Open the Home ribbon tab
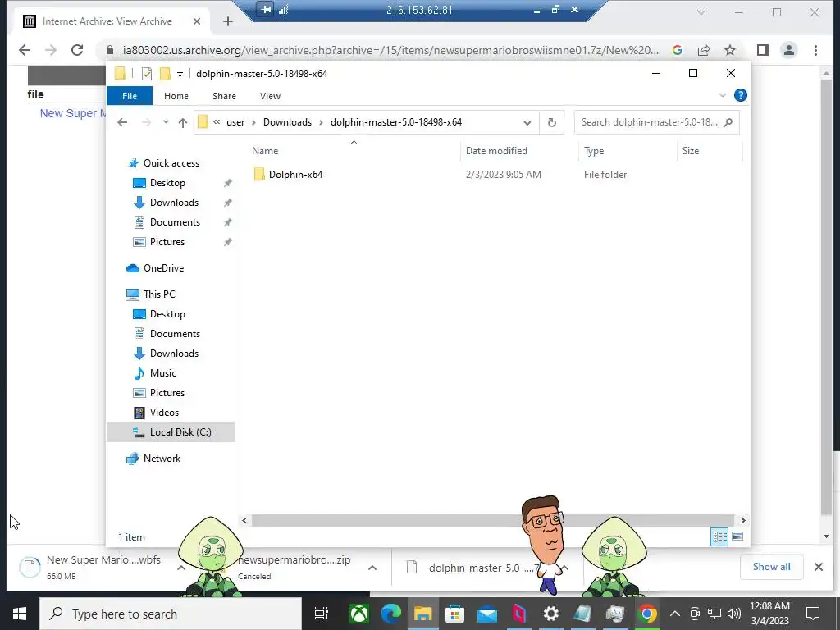 click(x=176, y=96)
